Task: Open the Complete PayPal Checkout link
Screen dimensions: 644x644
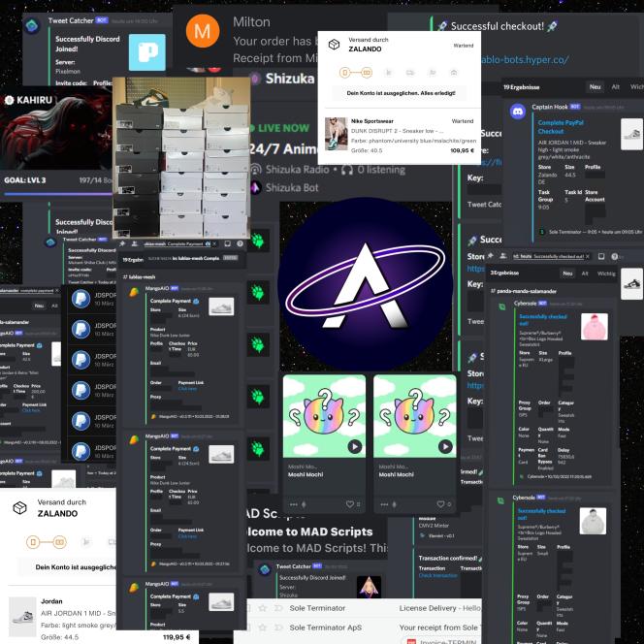Action: click(561, 127)
